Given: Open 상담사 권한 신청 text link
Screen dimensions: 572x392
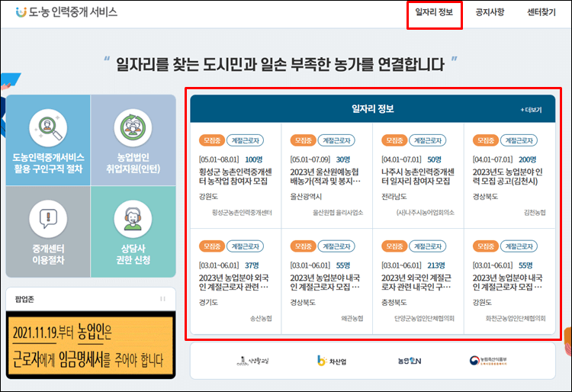Looking at the screenshot, I should (x=133, y=254).
